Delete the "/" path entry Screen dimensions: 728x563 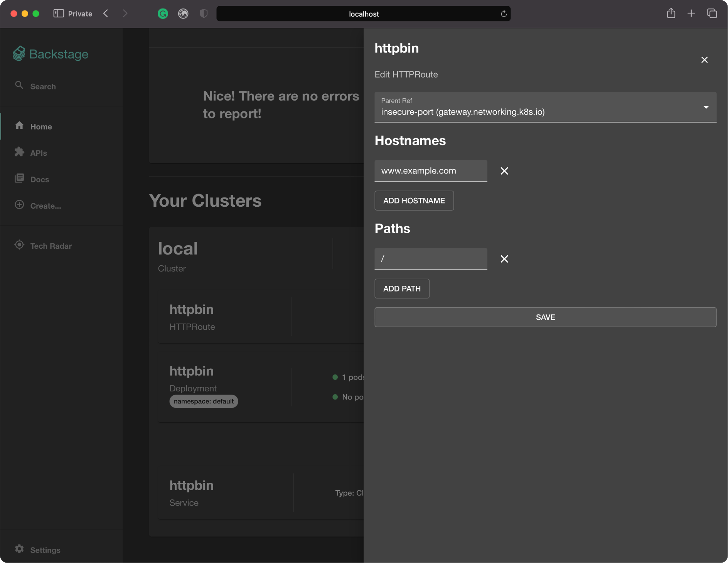(504, 259)
